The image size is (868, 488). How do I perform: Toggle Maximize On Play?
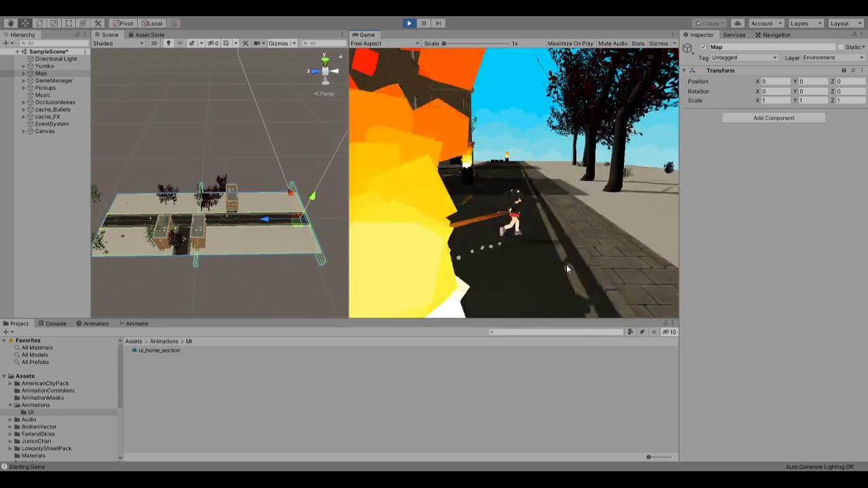570,43
